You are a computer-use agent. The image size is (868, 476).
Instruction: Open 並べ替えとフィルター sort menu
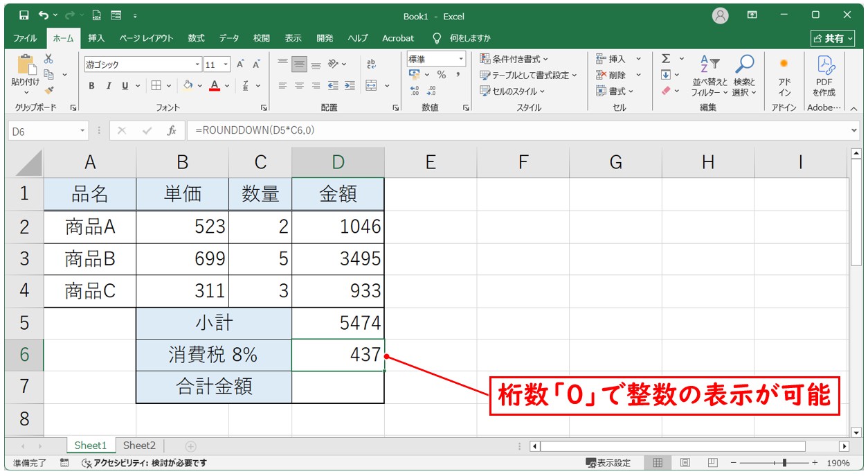pyautogui.click(x=710, y=76)
